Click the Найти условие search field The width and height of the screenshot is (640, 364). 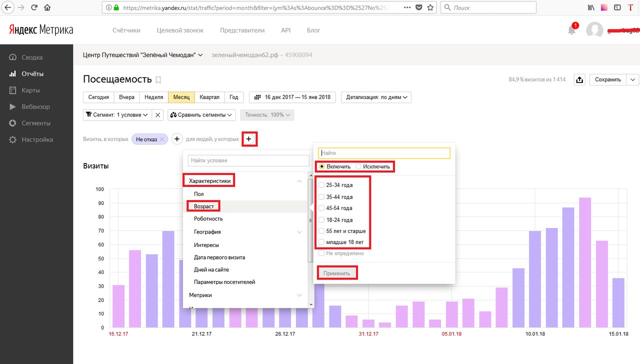[x=248, y=160]
